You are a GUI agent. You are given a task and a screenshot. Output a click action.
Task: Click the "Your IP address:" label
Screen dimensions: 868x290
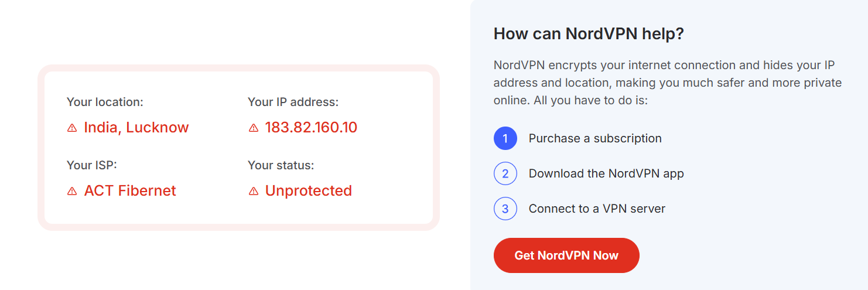point(293,102)
